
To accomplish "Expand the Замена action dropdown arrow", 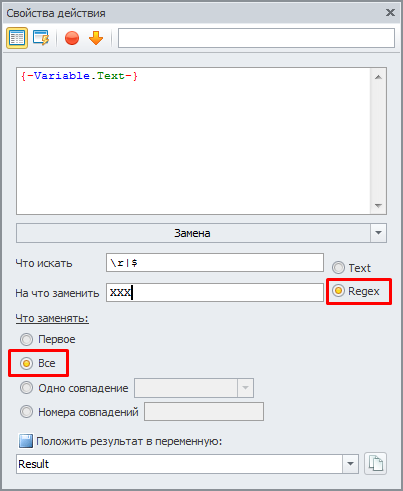I will point(378,233).
